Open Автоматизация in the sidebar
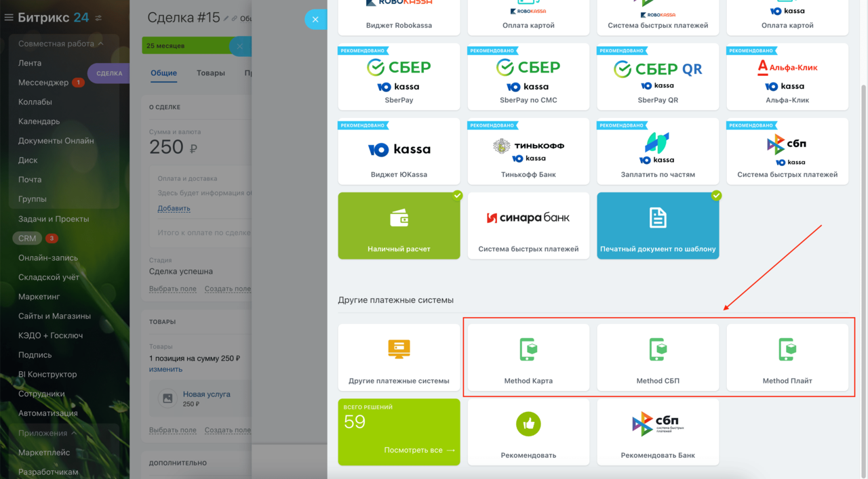868x479 pixels. pyautogui.click(x=48, y=413)
